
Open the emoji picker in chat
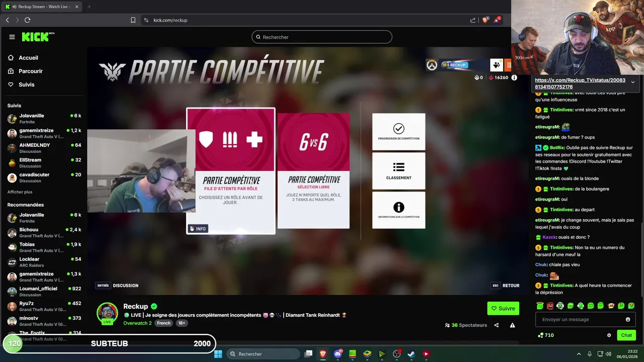point(627,319)
